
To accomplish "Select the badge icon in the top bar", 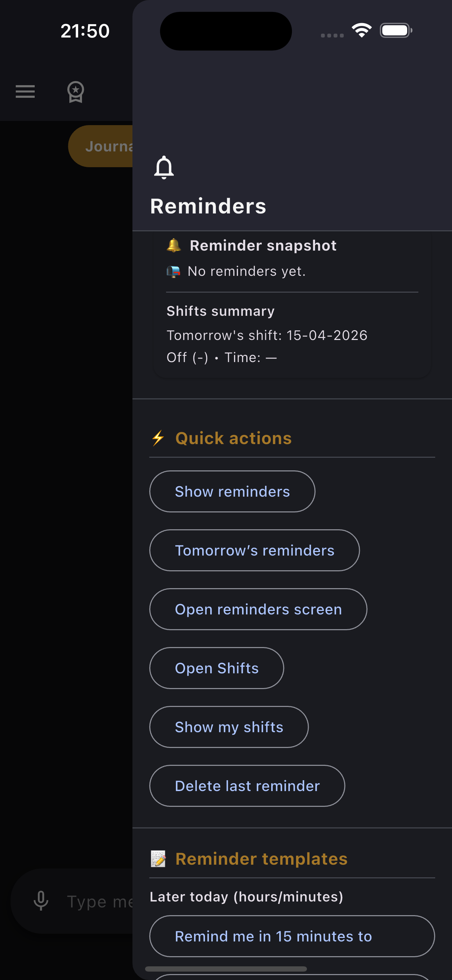I will (76, 91).
